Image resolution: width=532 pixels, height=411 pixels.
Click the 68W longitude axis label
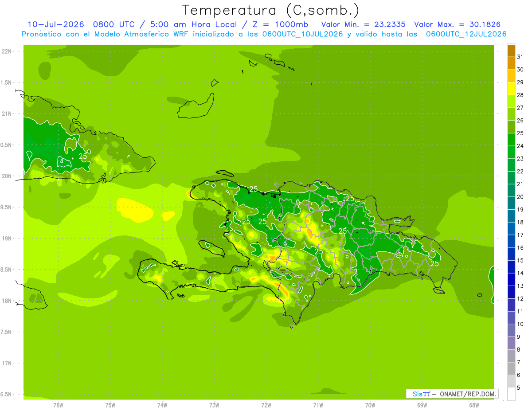pyautogui.click(x=474, y=405)
